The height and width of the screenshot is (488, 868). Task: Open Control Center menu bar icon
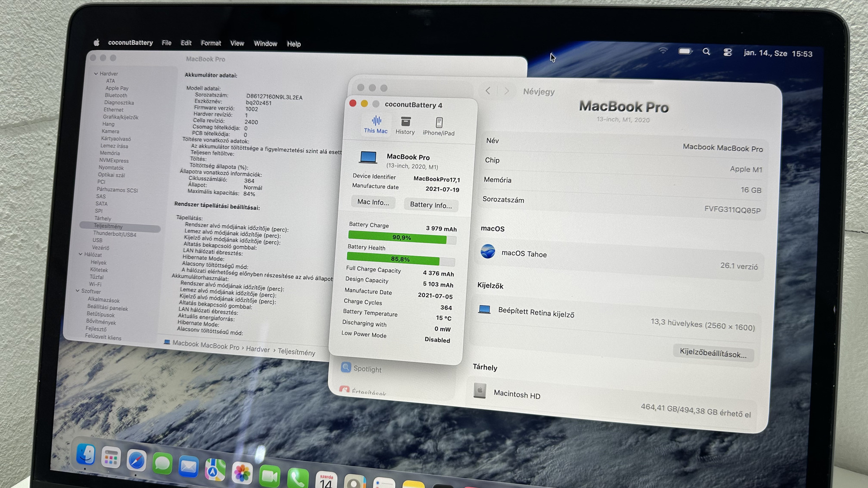pyautogui.click(x=727, y=53)
